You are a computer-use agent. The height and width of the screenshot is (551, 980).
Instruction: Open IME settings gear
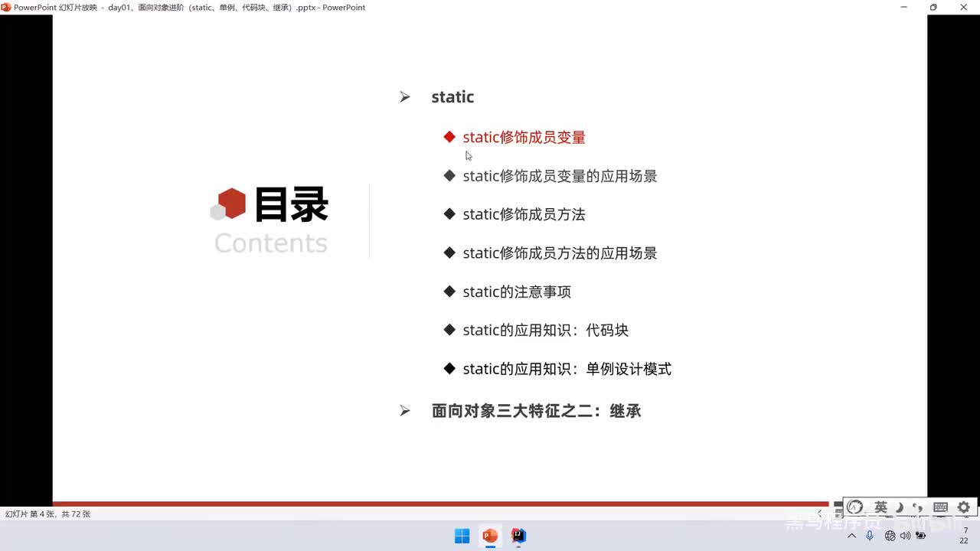tap(963, 507)
